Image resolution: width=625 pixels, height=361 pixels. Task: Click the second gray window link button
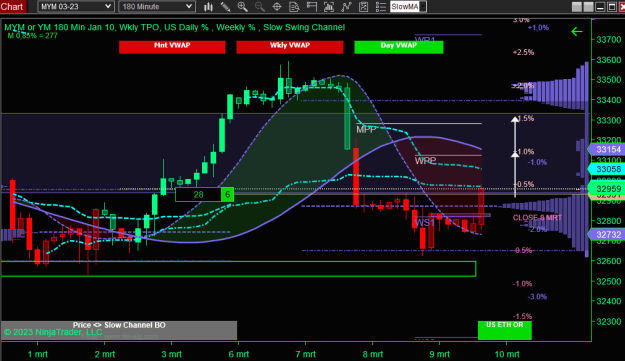588,7
